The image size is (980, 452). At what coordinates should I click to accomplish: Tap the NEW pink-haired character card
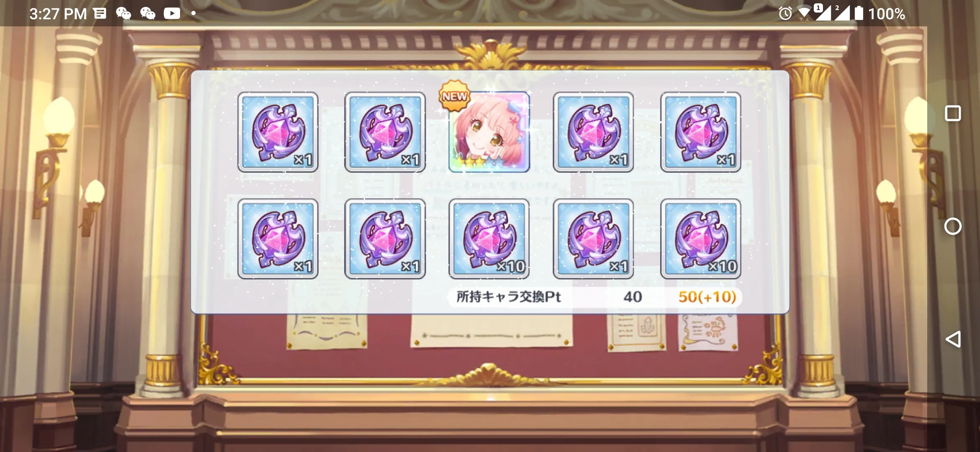489,132
